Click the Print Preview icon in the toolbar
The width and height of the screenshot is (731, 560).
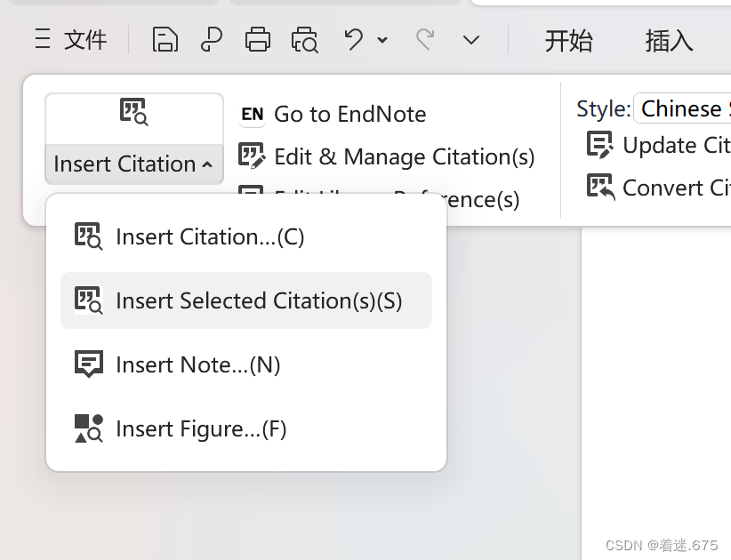pos(305,40)
